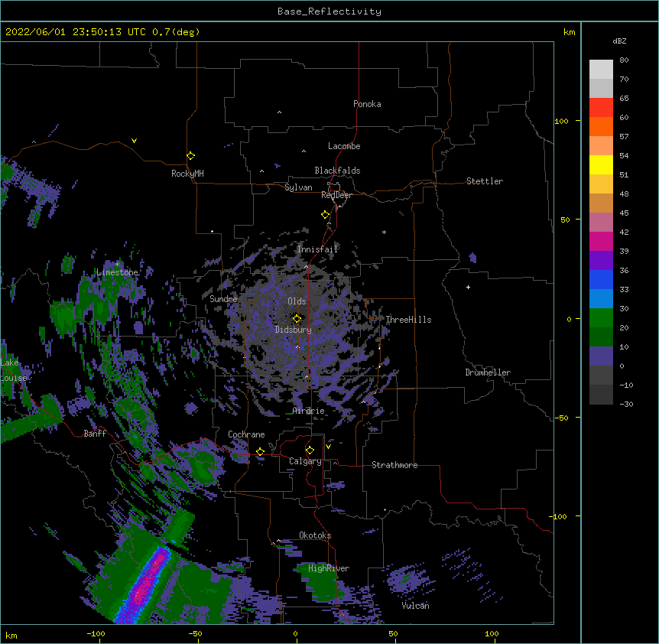Click the RedDeer city label
The width and height of the screenshot is (659, 644).
pos(336,195)
